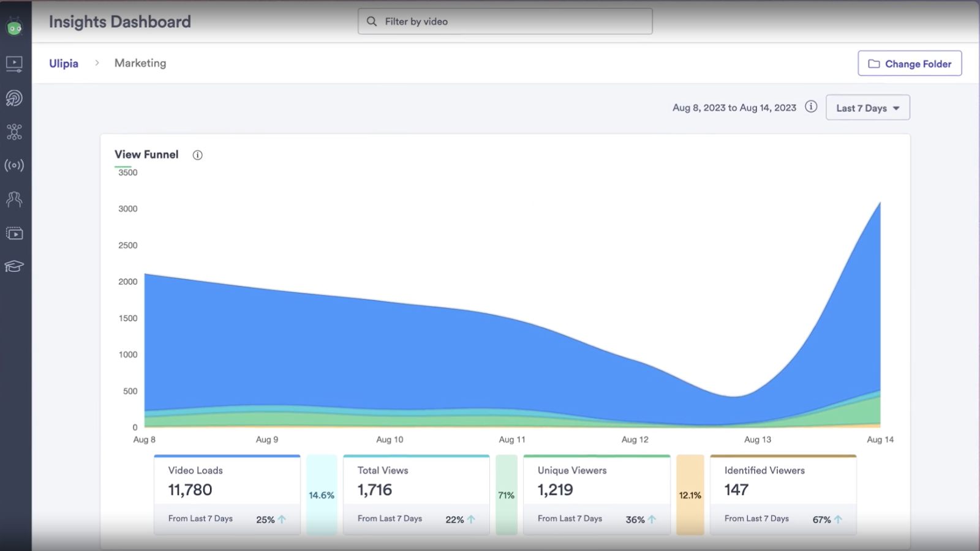Screen dimensions: 980x551
Task: Select the Identified Viewers card
Action: click(x=783, y=495)
